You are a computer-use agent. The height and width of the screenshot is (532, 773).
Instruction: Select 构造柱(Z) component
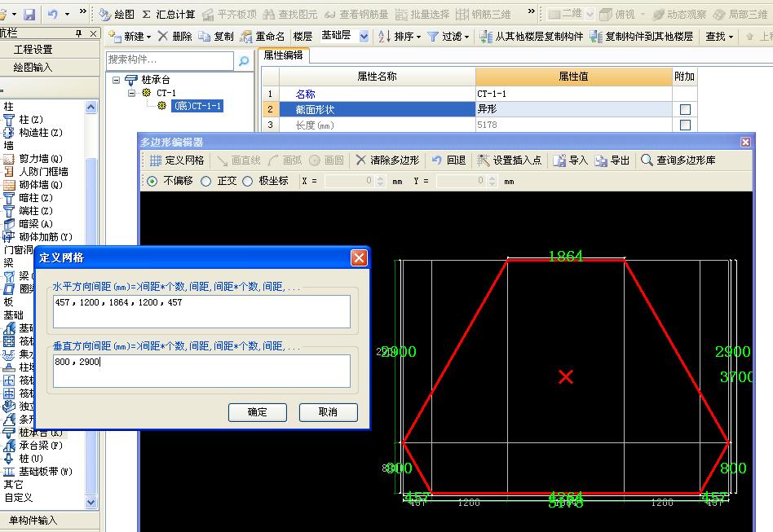[33, 133]
